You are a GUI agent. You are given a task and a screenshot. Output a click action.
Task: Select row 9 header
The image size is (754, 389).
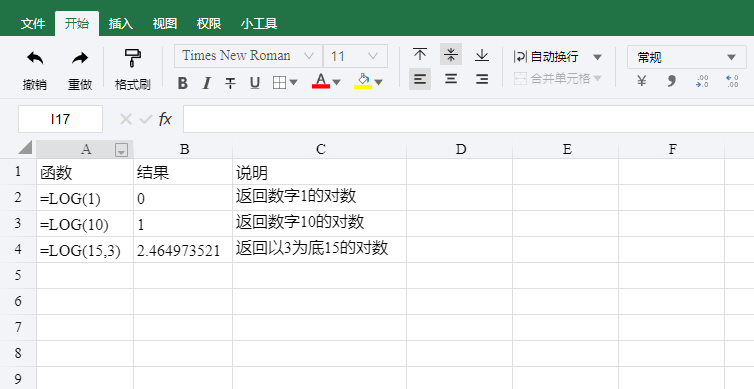18,378
